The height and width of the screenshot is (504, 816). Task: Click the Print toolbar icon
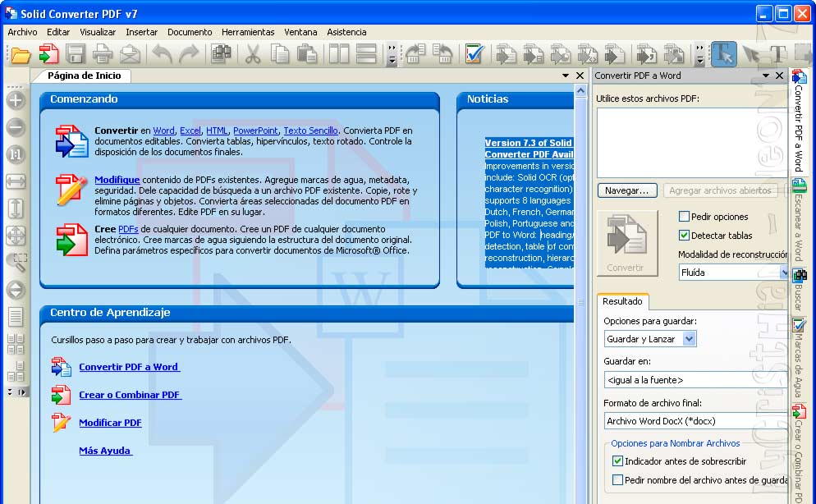click(x=101, y=53)
